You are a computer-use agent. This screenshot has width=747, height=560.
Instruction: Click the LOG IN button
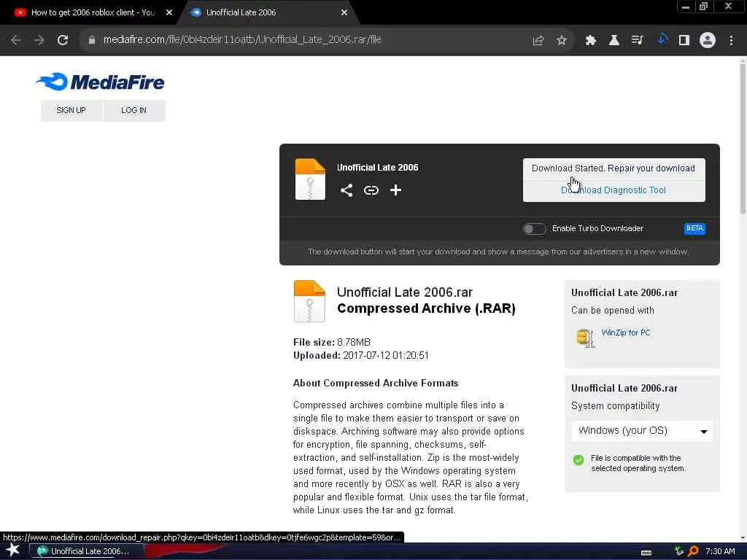134,111
